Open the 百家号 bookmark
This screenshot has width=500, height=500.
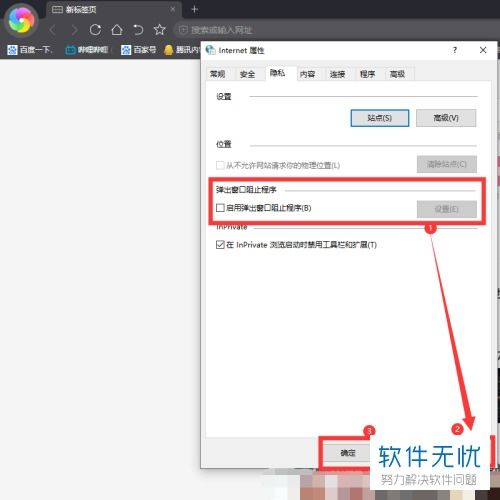point(138,50)
